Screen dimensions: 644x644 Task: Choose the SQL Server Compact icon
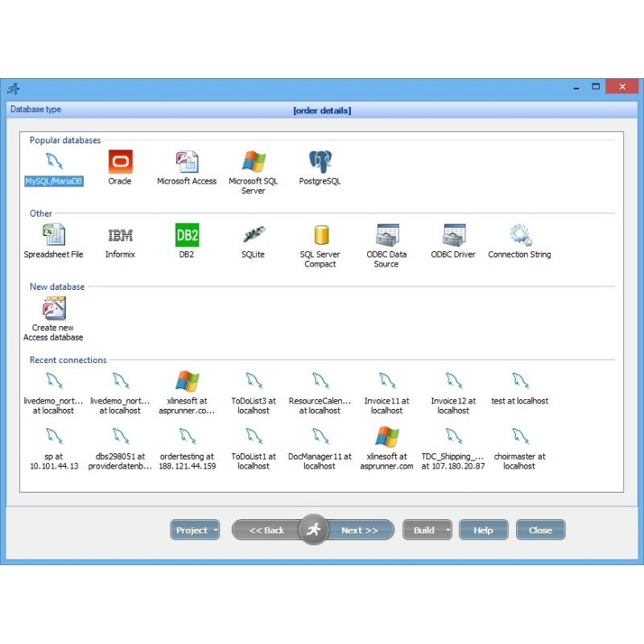[321, 235]
